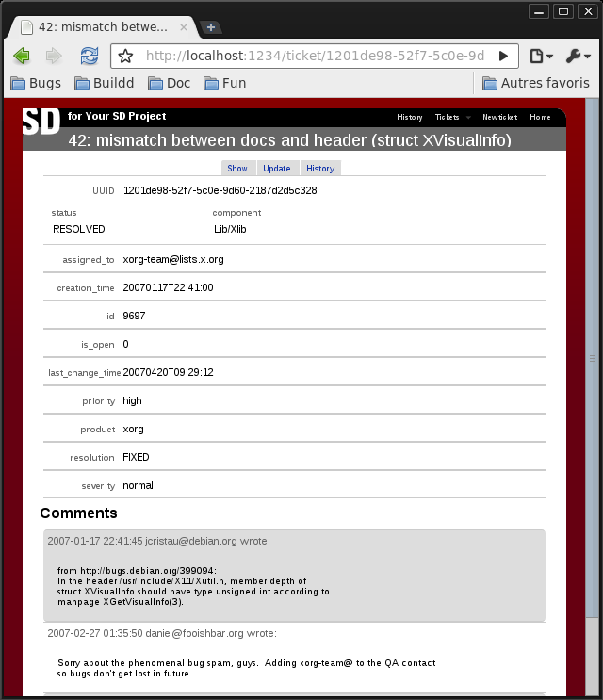Bookmark this page with the star icon
This screenshot has width=603, height=700.
(x=125, y=56)
